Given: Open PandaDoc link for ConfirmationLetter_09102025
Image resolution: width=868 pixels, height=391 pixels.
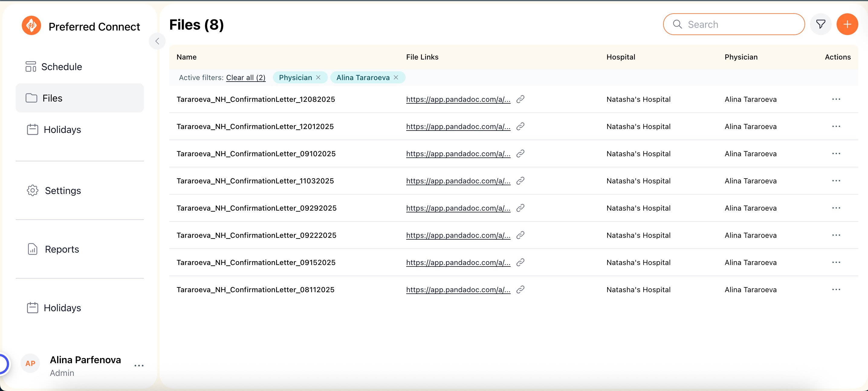Looking at the screenshot, I should [x=458, y=154].
